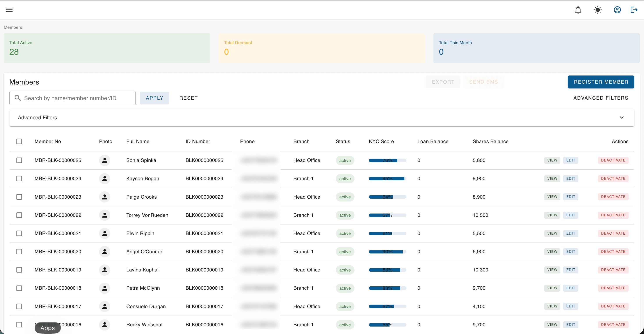Click APPLY to run the search

[154, 98]
